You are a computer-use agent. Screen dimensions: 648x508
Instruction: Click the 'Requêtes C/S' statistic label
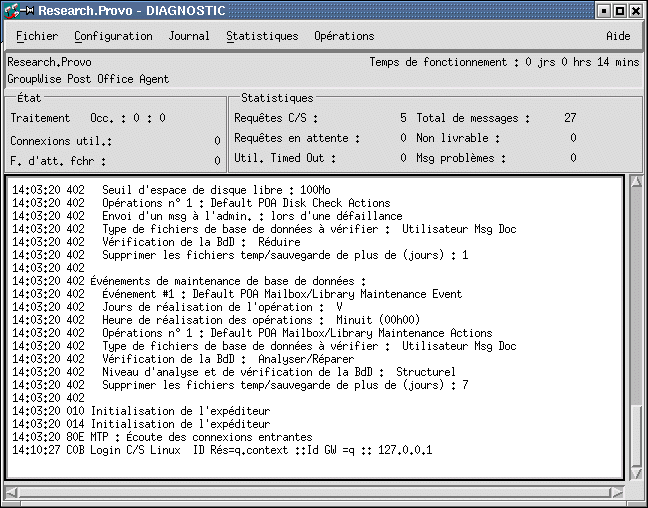pos(276,118)
